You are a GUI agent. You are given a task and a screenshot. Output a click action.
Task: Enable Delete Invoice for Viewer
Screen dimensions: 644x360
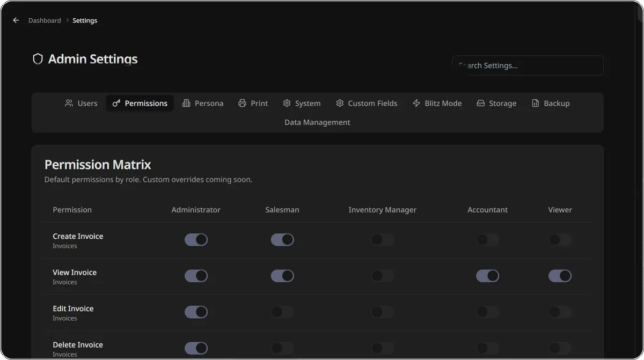560,348
